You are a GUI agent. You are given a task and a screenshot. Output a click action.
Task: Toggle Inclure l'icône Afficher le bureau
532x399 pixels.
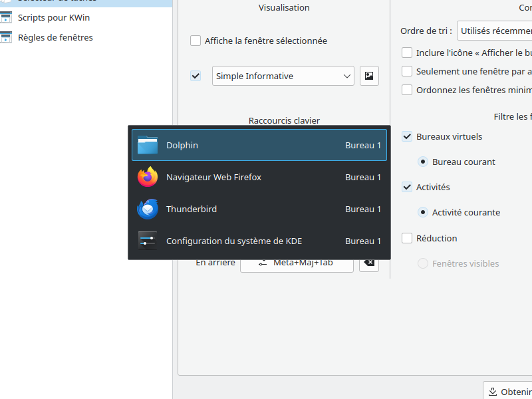click(407, 53)
